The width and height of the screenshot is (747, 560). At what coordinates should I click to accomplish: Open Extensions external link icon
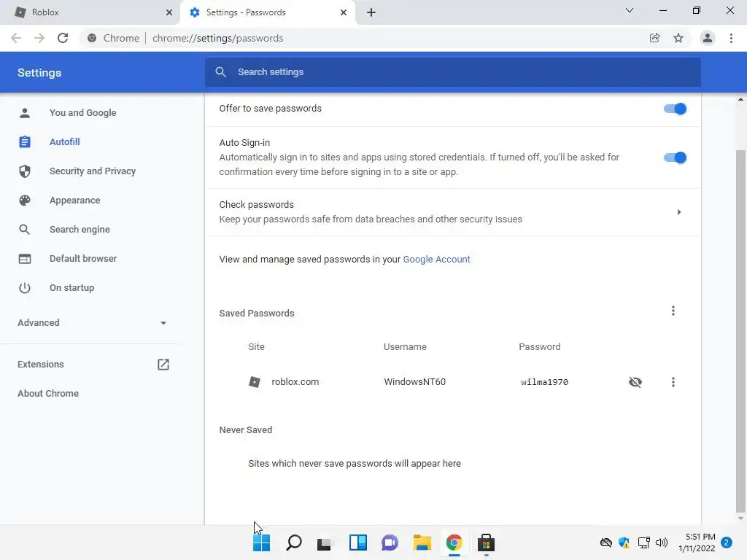[x=163, y=365]
